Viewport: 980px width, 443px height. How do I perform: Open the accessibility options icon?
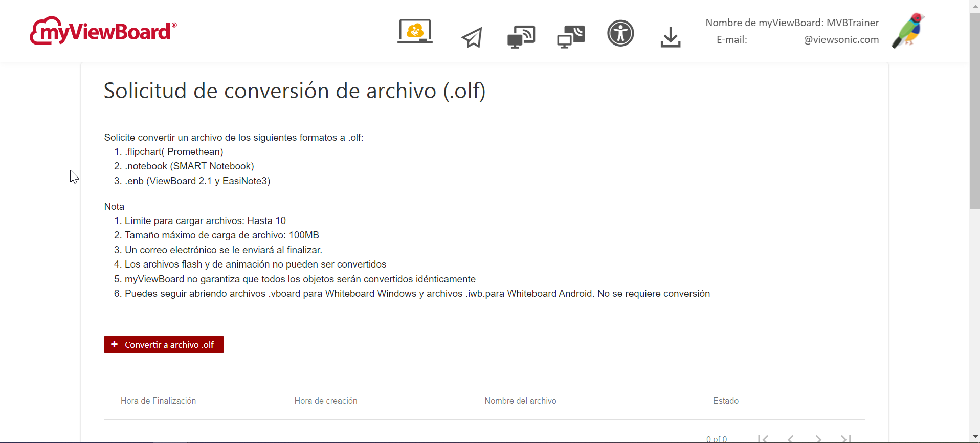(x=620, y=33)
